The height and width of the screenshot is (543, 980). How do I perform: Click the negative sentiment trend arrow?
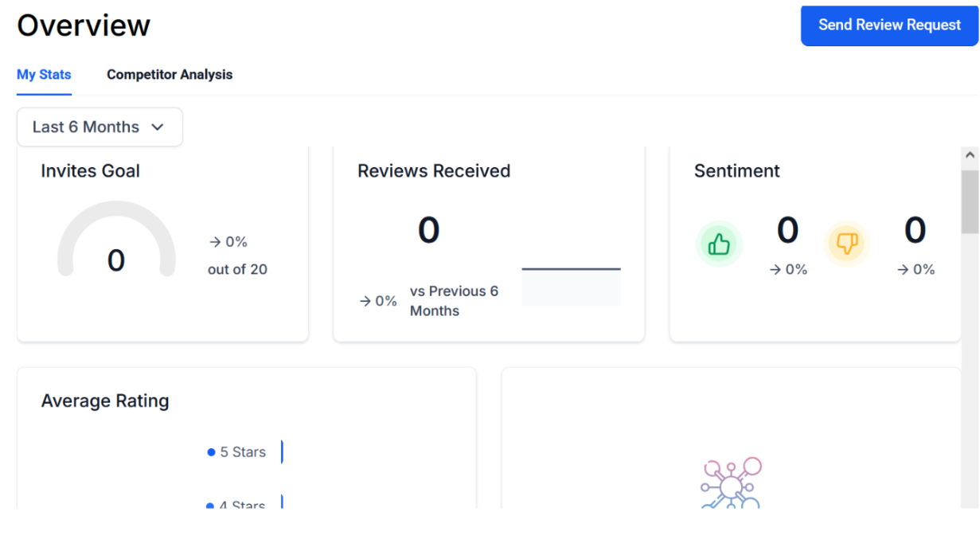point(903,270)
